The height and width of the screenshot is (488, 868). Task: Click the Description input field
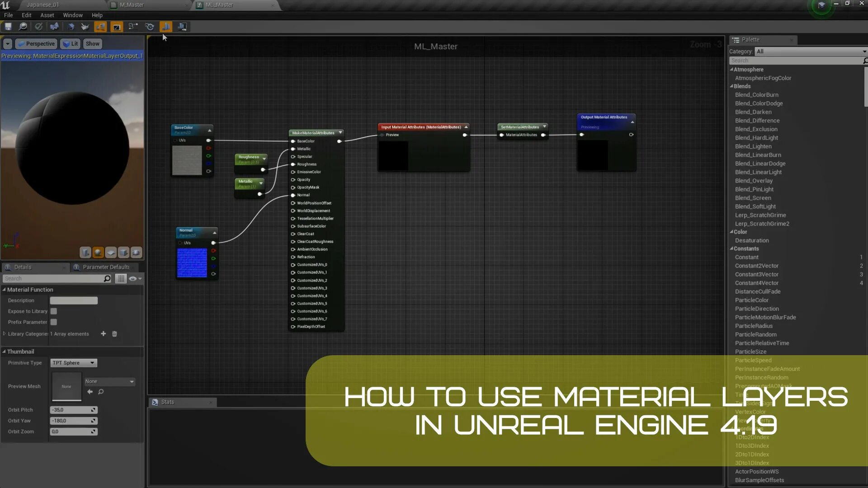tap(74, 300)
